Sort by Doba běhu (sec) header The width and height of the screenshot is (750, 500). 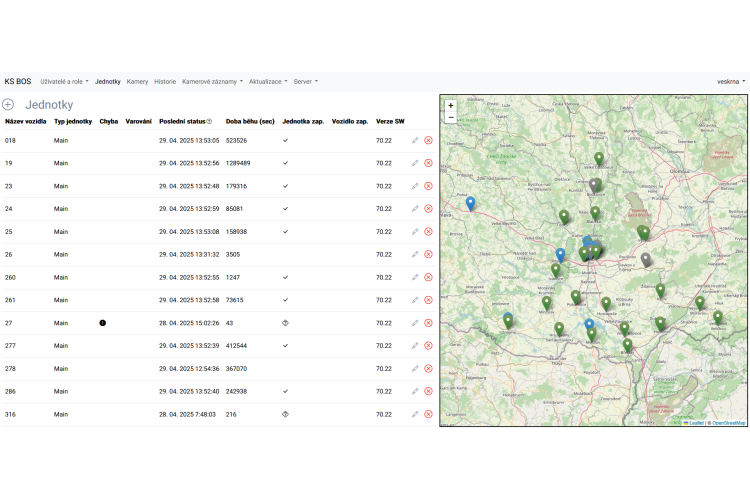(x=250, y=122)
